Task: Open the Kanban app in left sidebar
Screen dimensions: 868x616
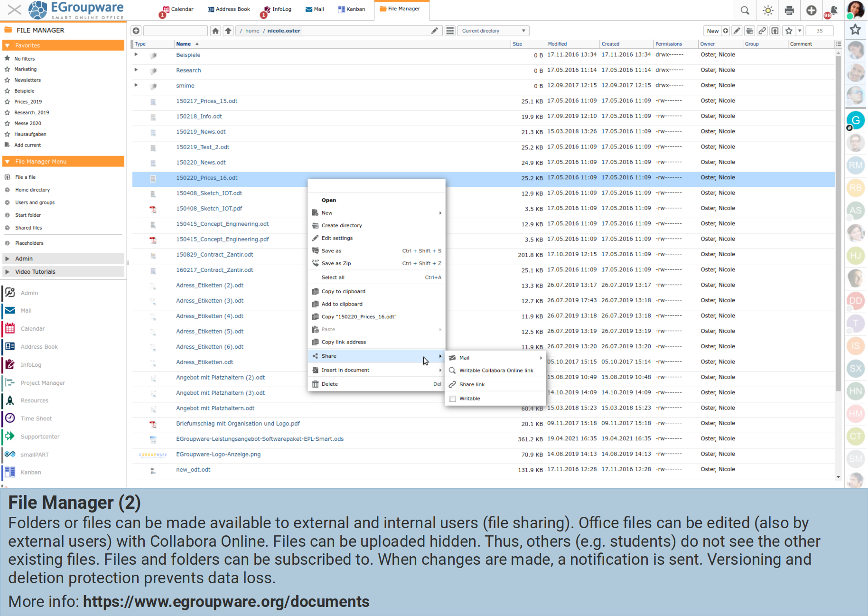Action: click(30, 472)
